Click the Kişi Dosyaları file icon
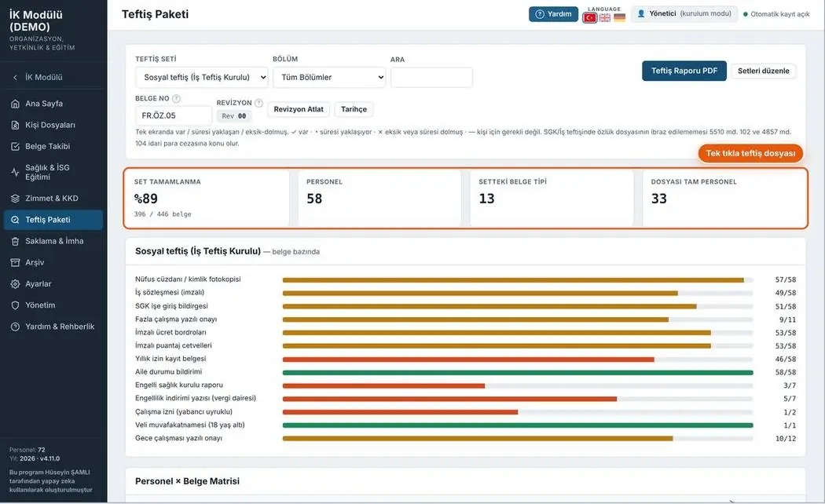 pyautogui.click(x=15, y=125)
